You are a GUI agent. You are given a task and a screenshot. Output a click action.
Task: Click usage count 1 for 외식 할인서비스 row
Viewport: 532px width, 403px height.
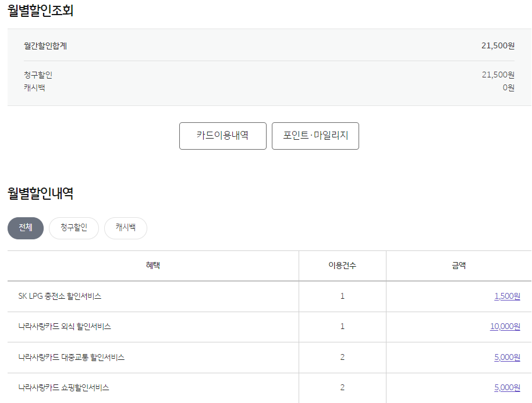(342, 327)
